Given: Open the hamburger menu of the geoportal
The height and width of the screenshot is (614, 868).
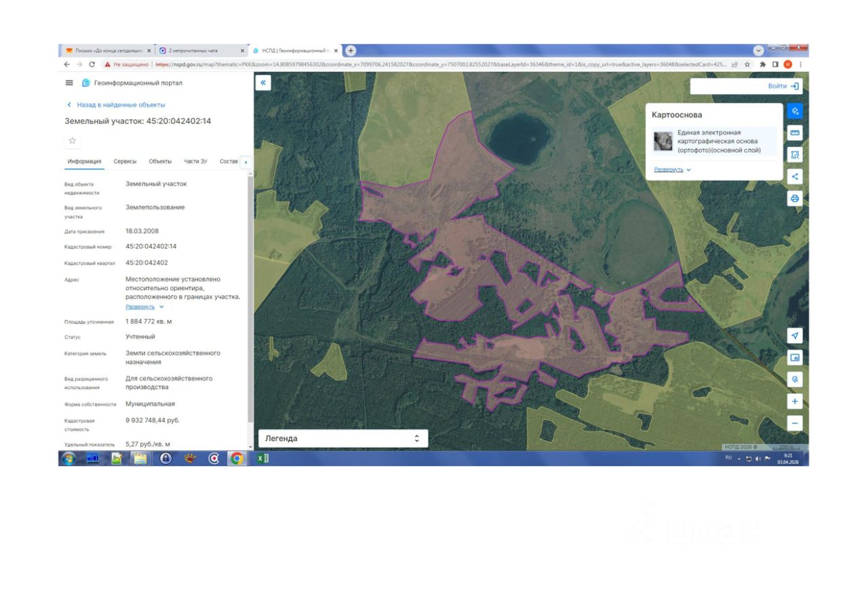Looking at the screenshot, I should (68, 83).
